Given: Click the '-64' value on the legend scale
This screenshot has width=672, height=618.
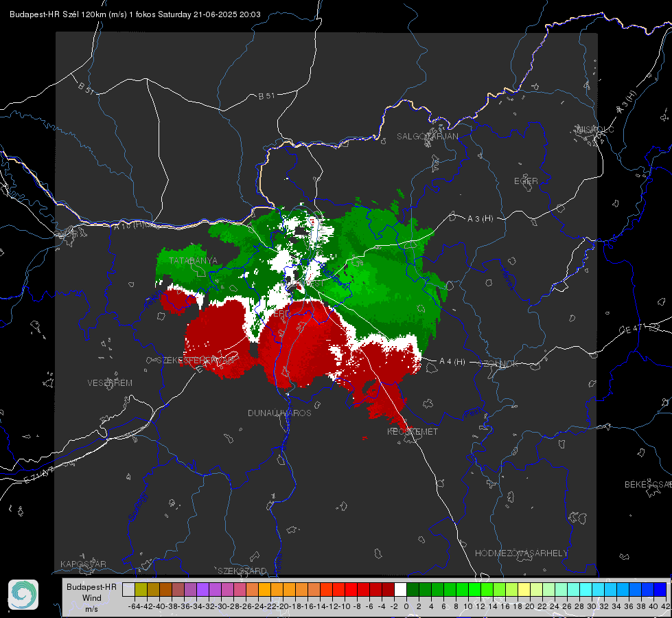Looking at the screenshot, I should point(135,606).
